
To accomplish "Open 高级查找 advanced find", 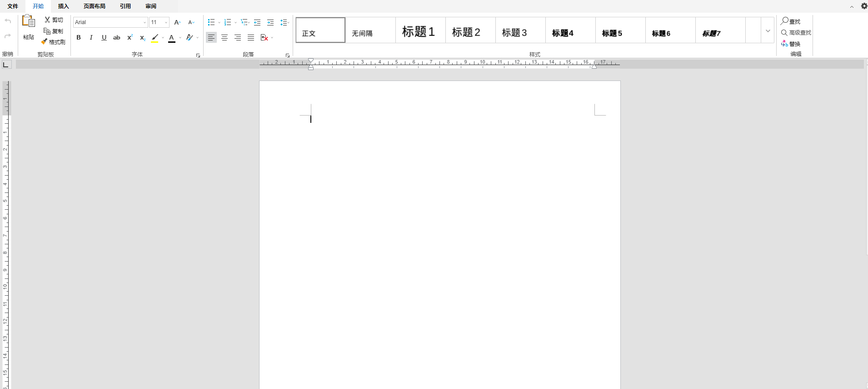I will point(796,33).
